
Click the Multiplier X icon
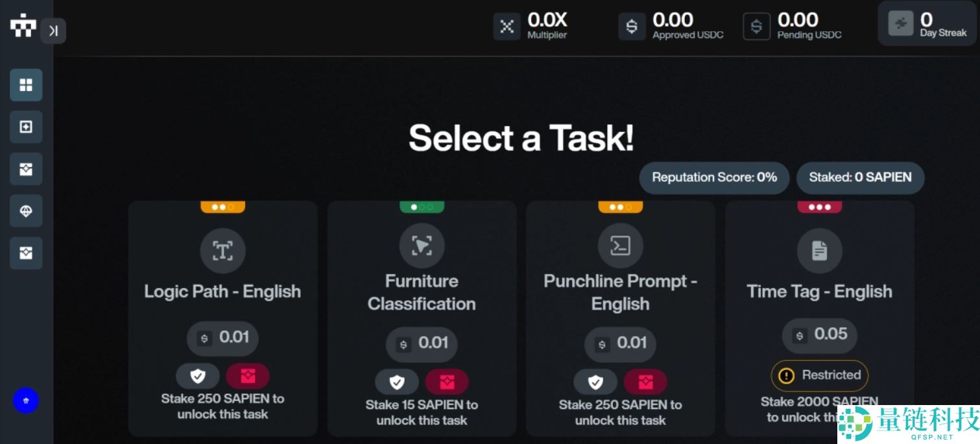point(507,27)
